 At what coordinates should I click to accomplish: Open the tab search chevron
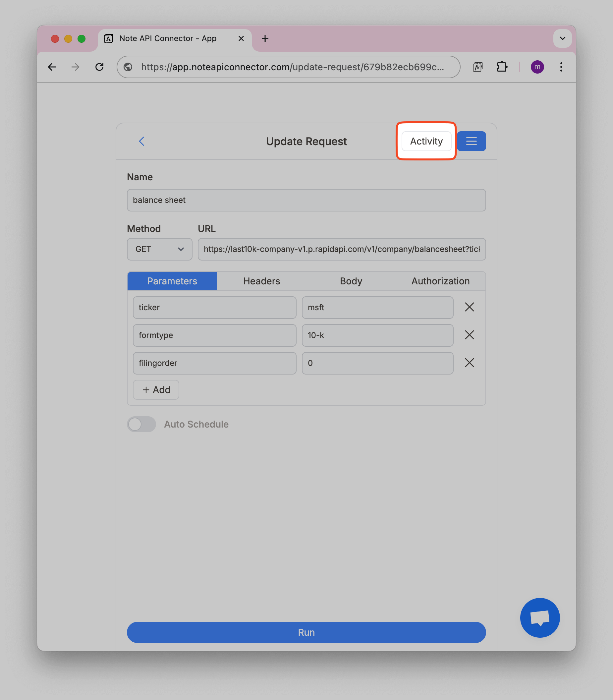[x=562, y=39]
